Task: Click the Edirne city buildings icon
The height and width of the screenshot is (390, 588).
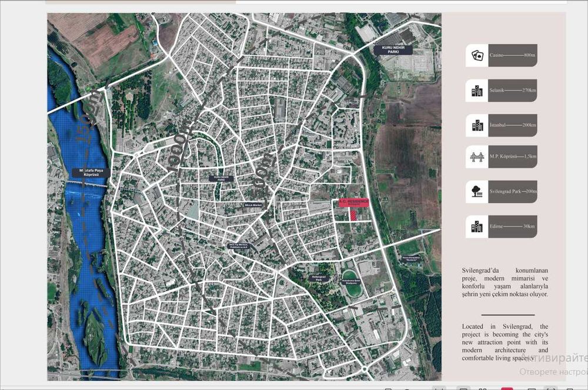Action: point(477,226)
